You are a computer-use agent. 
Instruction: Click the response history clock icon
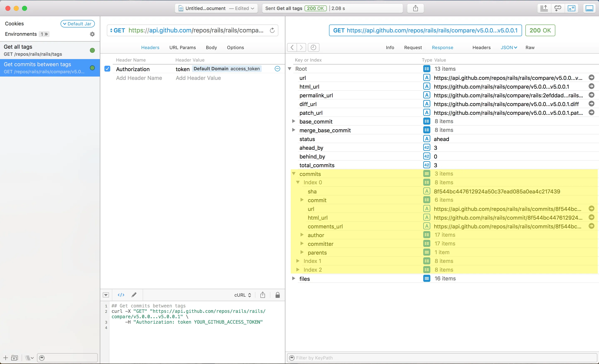313,47
